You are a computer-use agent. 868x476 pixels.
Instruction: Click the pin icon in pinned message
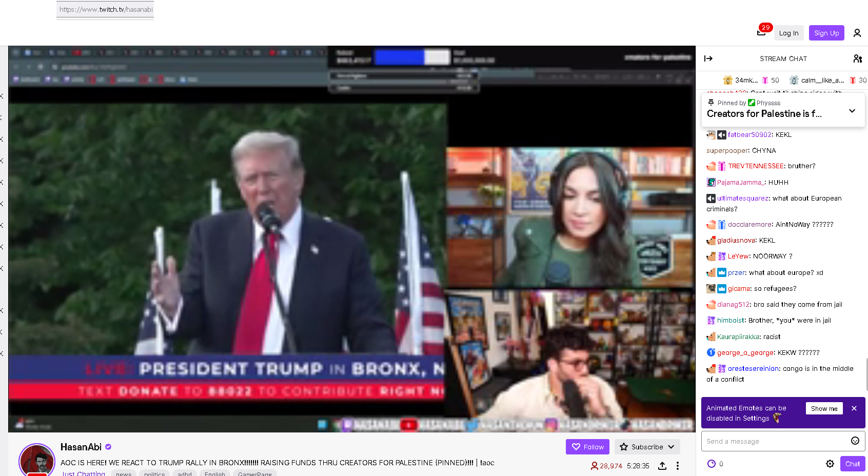[711, 103]
